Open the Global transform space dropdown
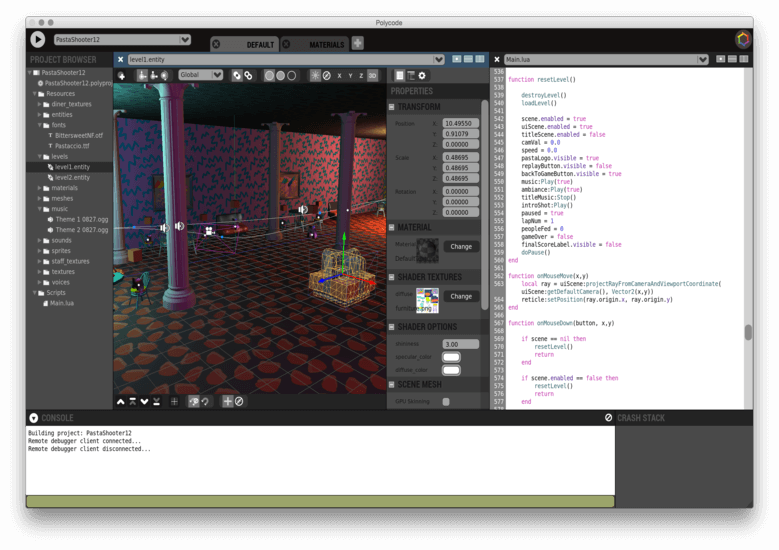The image size is (779, 550). (x=200, y=75)
